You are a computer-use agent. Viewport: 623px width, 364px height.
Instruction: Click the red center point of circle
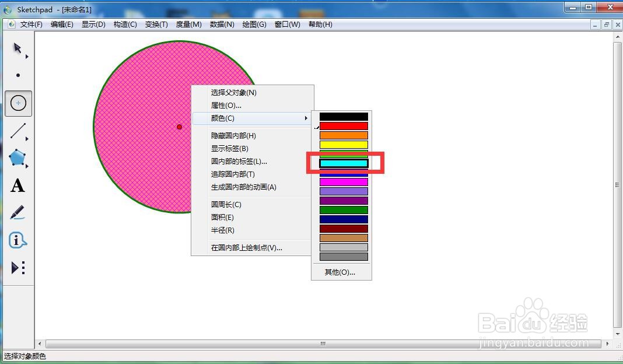tap(179, 127)
